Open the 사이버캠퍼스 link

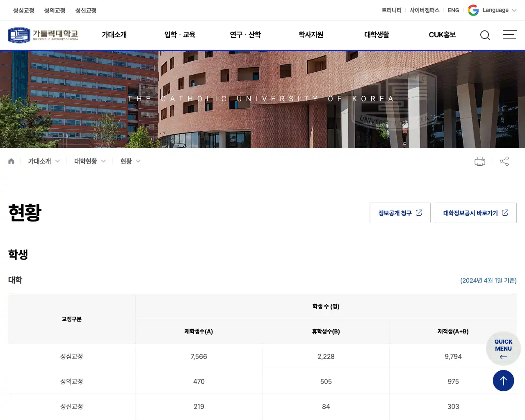(x=425, y=10)
